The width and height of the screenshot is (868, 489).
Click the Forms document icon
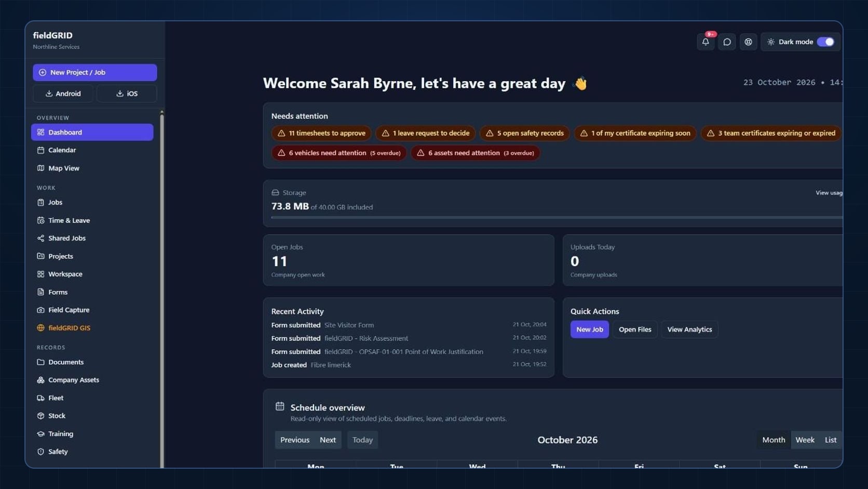click(40, 292)
